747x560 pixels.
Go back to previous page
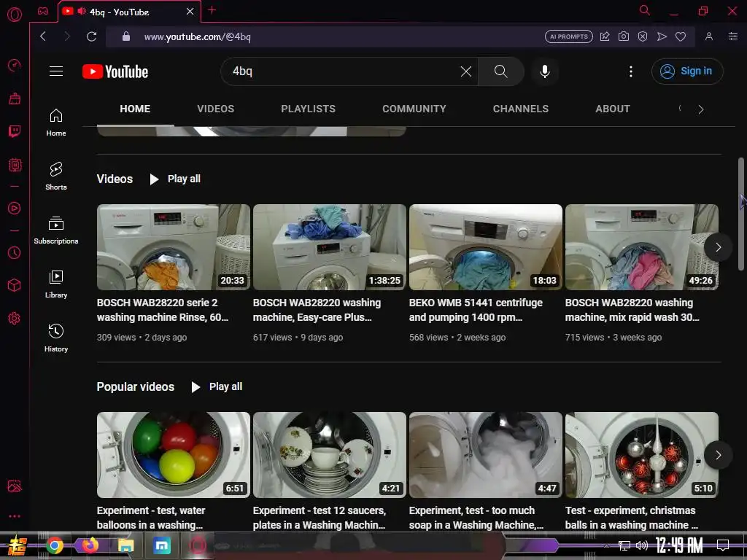click(43, 36)
